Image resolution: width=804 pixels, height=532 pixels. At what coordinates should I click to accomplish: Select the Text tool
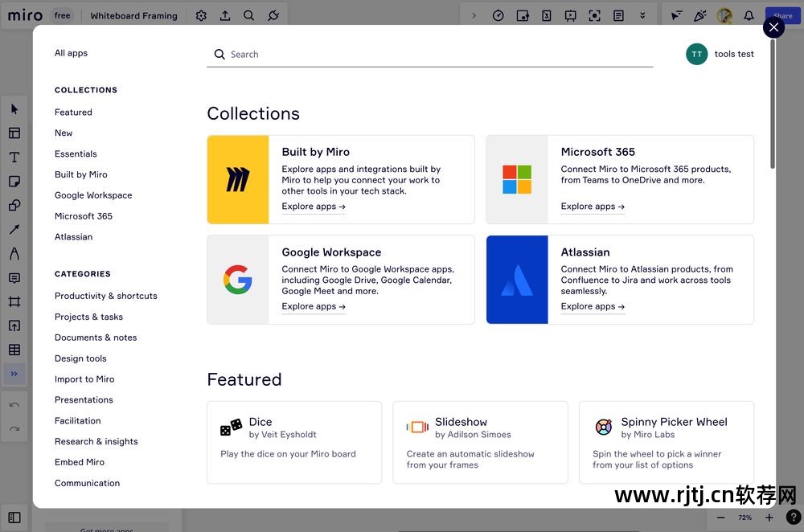click(x=14, y=158)
